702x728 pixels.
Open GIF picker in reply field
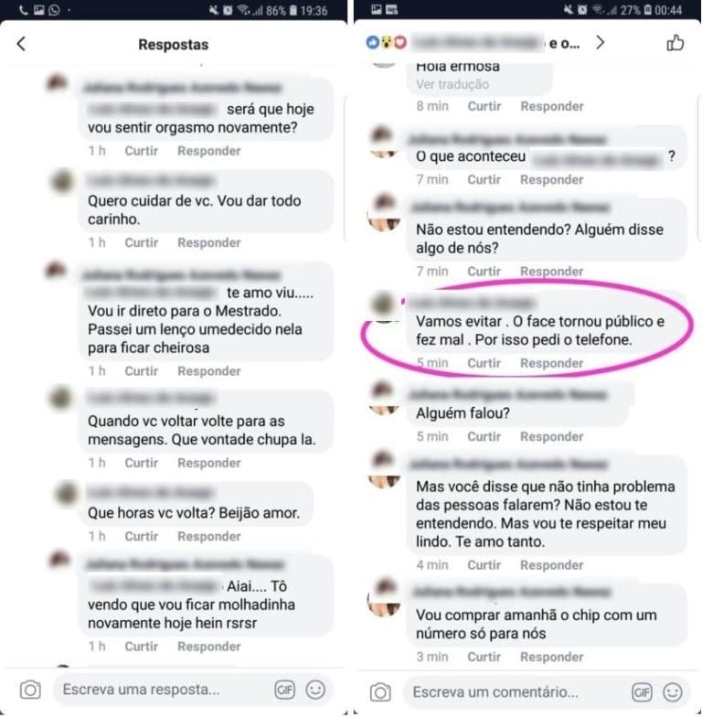click(284, 690)
